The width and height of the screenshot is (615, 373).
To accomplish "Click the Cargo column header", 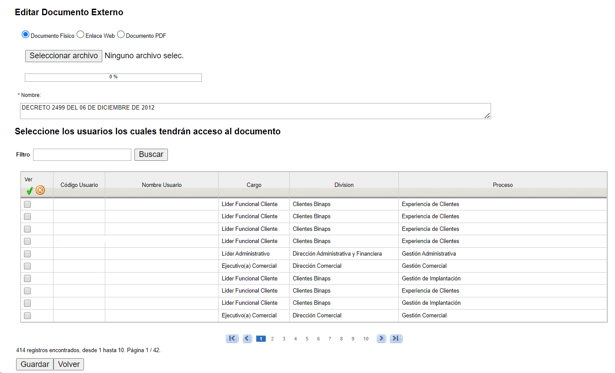I will 254,185.
